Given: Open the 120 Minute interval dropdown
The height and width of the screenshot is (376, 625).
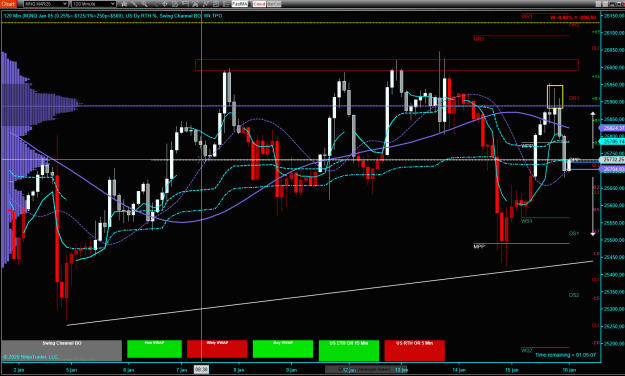Looking at the screenshot, I should [x=94, y=4].
